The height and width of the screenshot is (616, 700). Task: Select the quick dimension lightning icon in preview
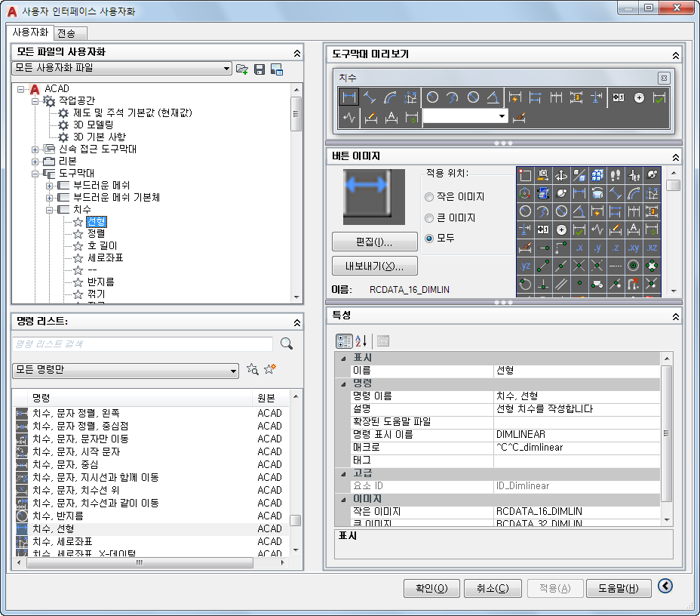[515, 97]
